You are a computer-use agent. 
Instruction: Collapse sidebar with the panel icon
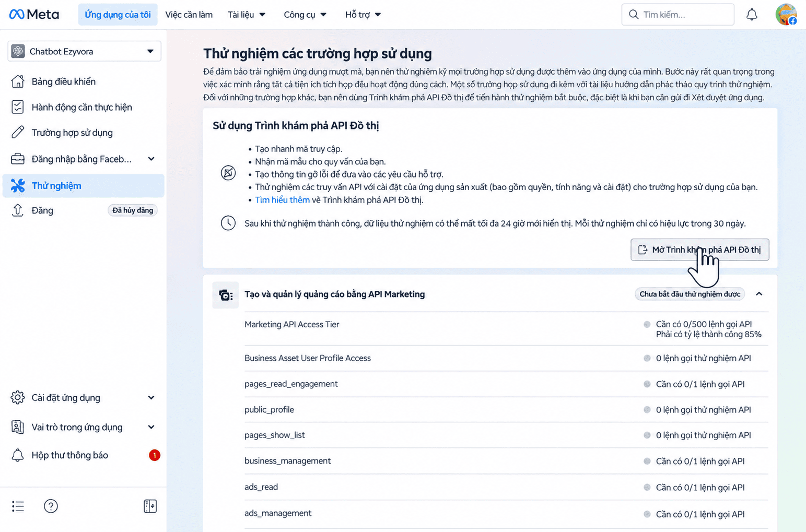point(150,506)
